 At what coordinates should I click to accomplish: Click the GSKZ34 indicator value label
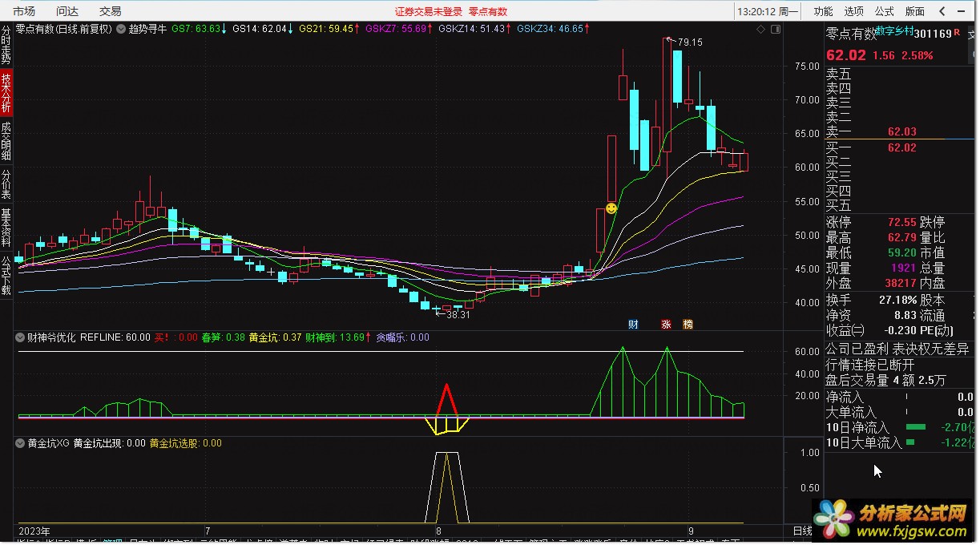pyautogui.click(x=555, y=29)
